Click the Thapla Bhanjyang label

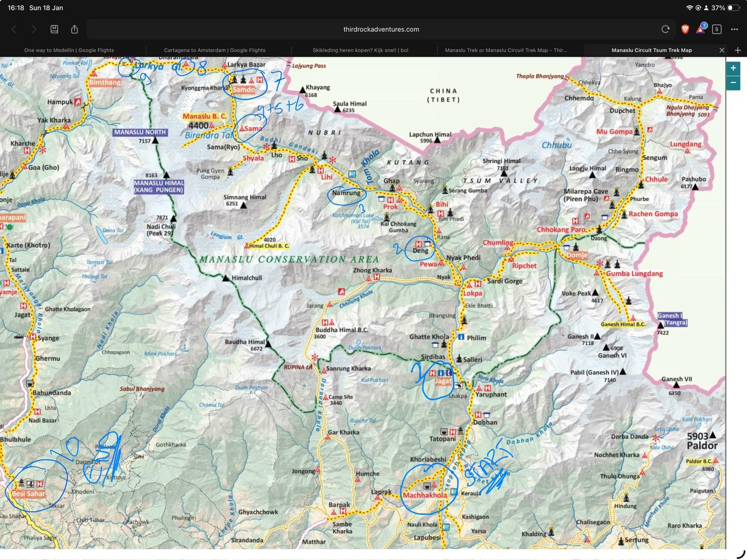click(x=540, y=76)
